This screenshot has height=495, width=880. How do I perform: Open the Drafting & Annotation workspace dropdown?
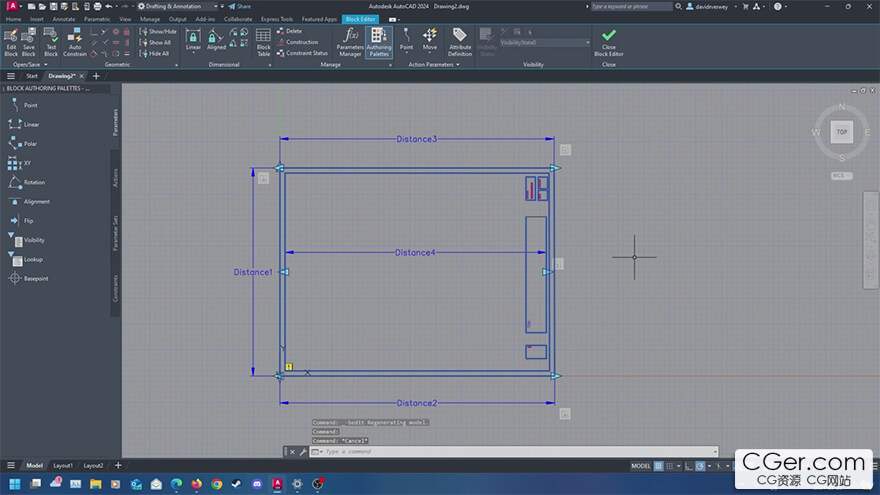177,6
